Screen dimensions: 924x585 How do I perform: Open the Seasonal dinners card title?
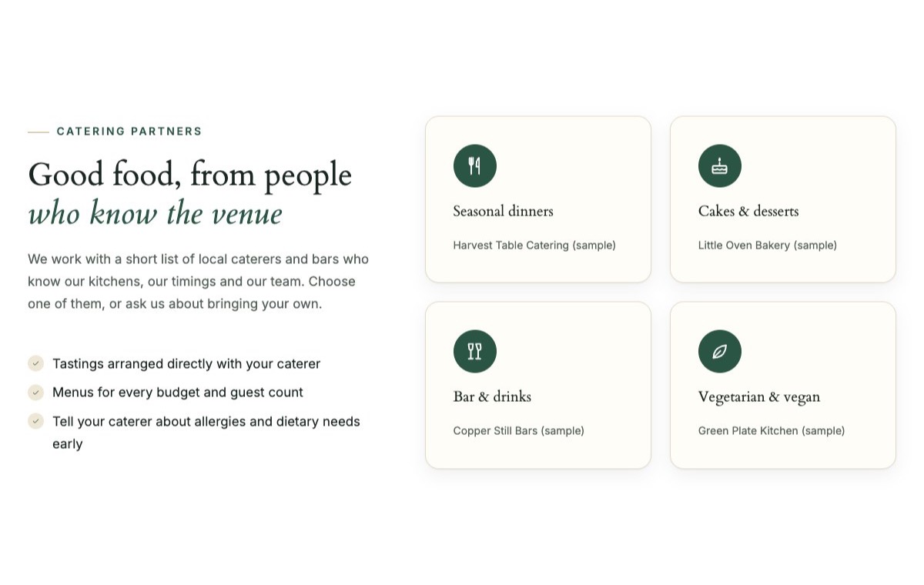point(504,211)
